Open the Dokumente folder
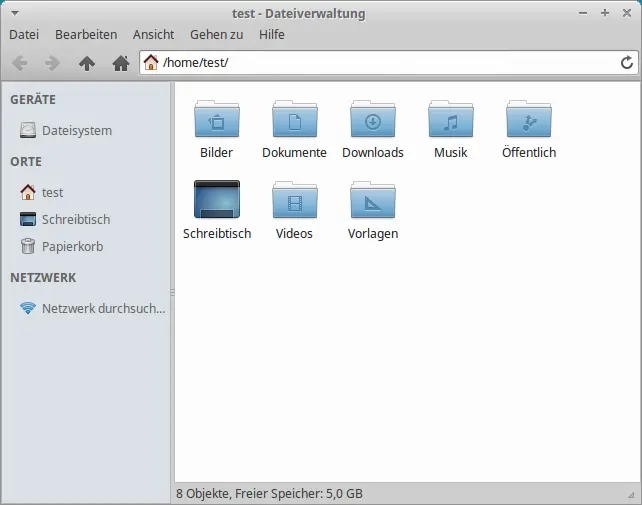642x505 pixels. (294, 120)
